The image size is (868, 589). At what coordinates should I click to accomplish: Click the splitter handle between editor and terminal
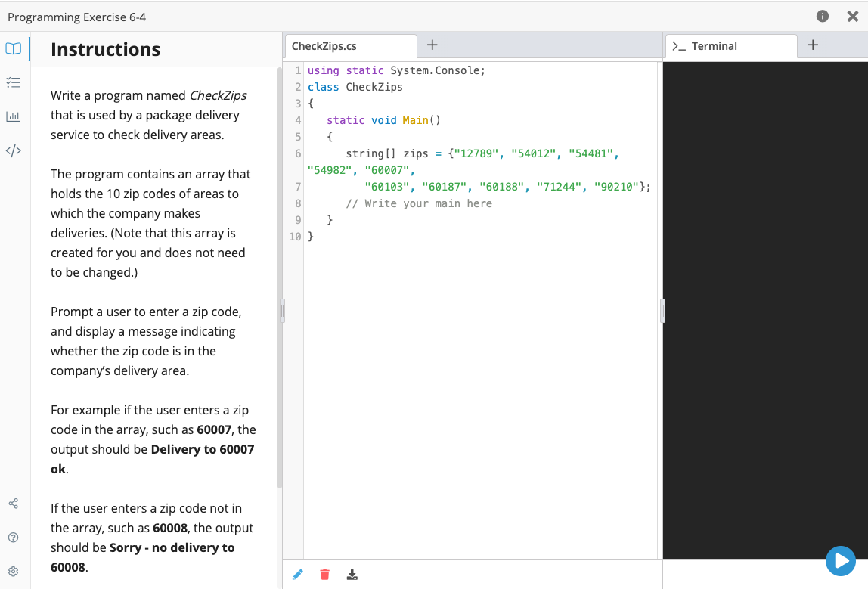tap(662, 311)
